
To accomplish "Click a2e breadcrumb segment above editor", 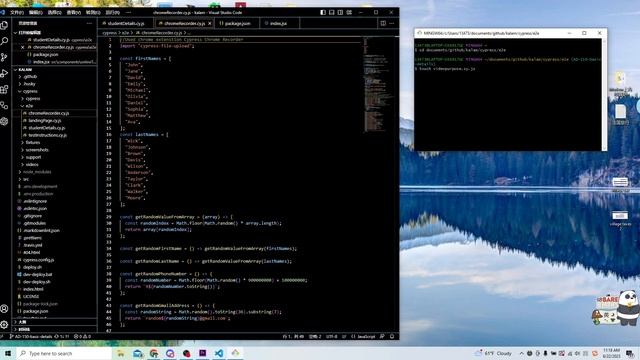I will click(x=125, y=33).
